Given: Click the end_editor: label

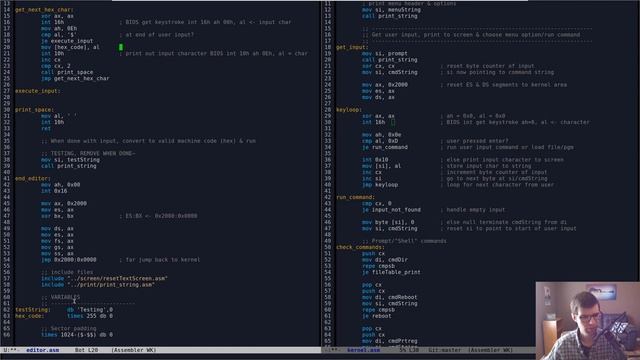Looking at the screenshot, I should coord(33,178).
